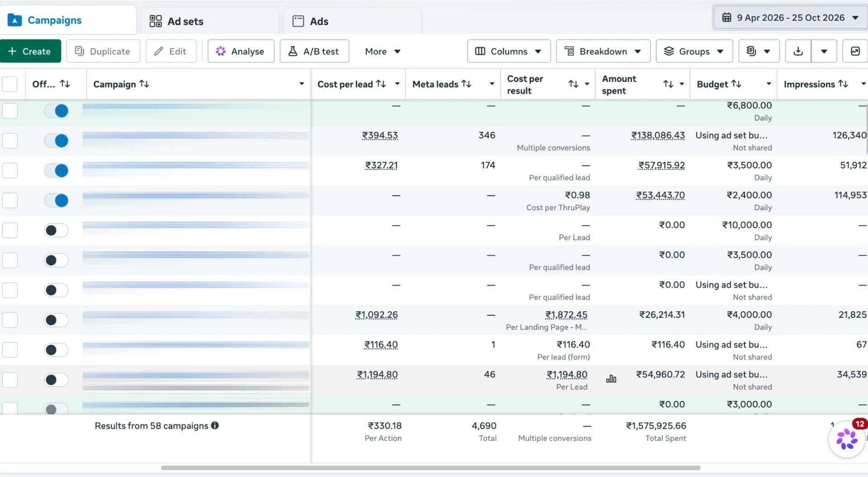Turn on the ₹1,092.26 cost per lead campaign
Image resolution: width=868 pixels, height=477 pixels.
tap(57, 320)
